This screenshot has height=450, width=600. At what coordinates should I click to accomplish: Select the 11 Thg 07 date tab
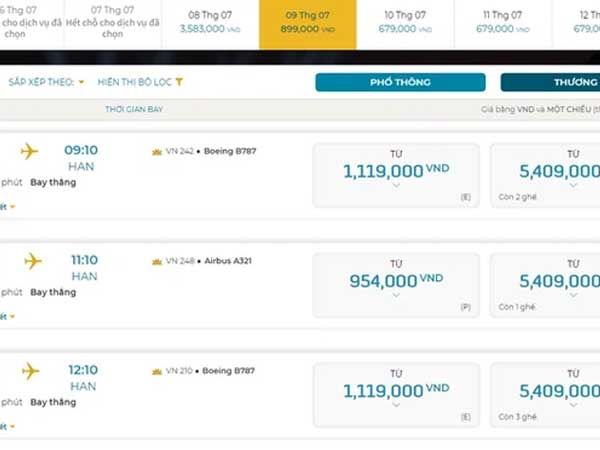pos(503,24)
